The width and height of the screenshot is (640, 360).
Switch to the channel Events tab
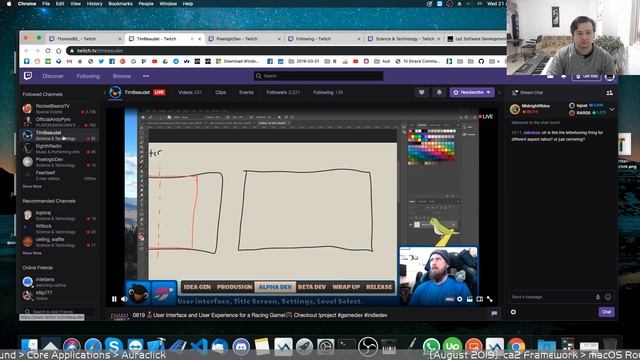pos(246,93)
